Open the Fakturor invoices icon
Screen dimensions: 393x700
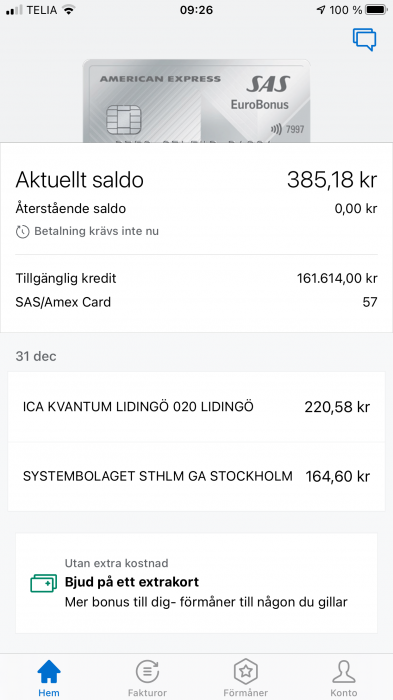pyautogui.click(x=147, y=671)
